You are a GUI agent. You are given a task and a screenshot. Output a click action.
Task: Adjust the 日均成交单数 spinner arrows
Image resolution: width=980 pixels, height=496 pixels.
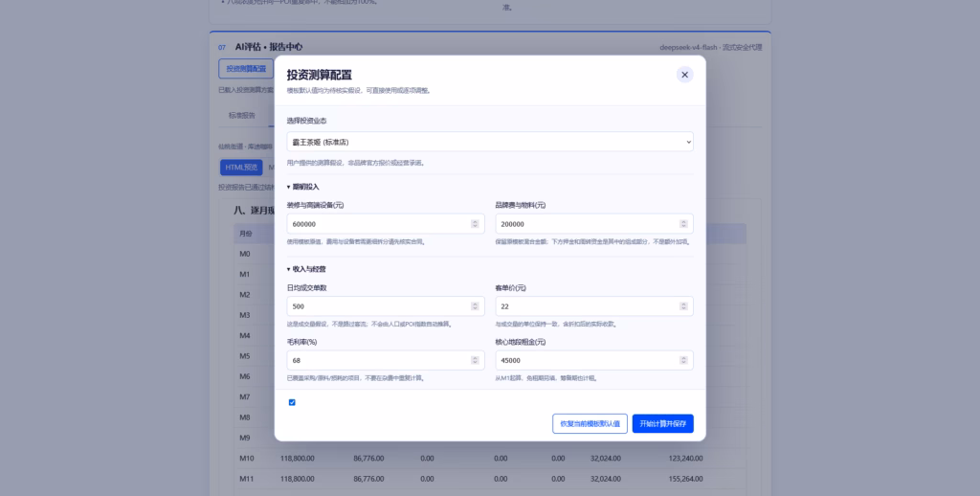(475, 306)
